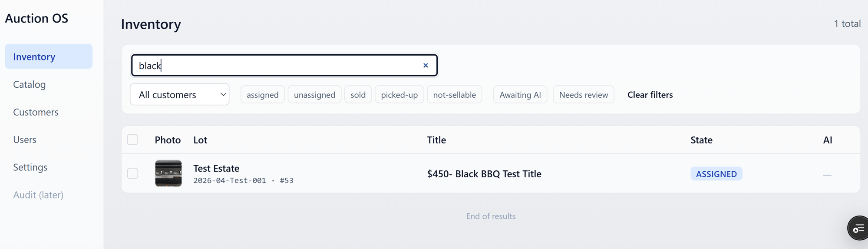Screen dimensions: 868x249
Task: Apply the Needs review filter
Action: (583, 94)
